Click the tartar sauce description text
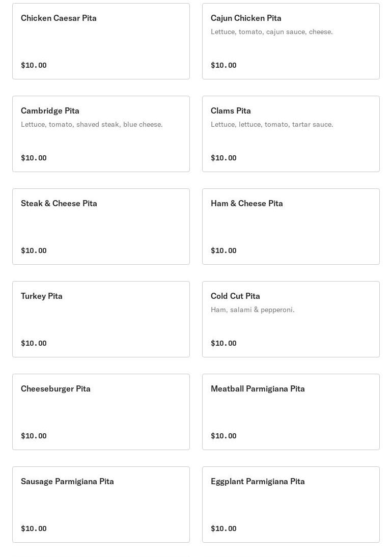392x557 pixels. click(x=272, y=124)
